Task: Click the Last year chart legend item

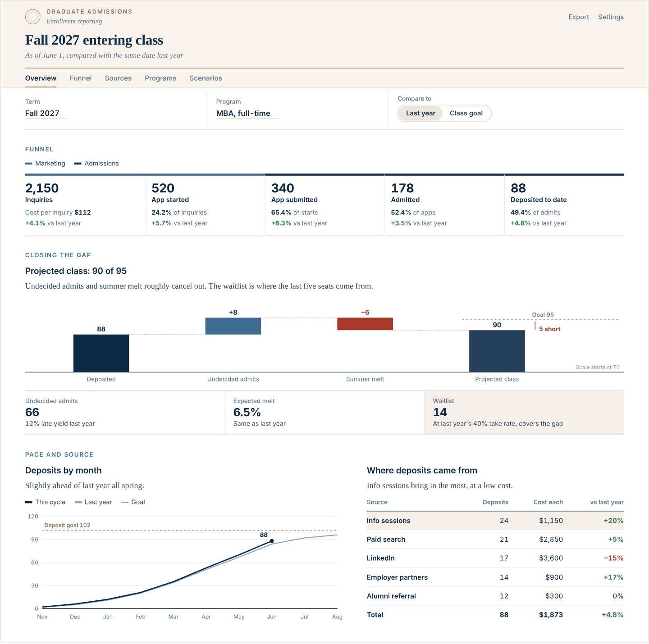Action: click(x=93, y=502)
